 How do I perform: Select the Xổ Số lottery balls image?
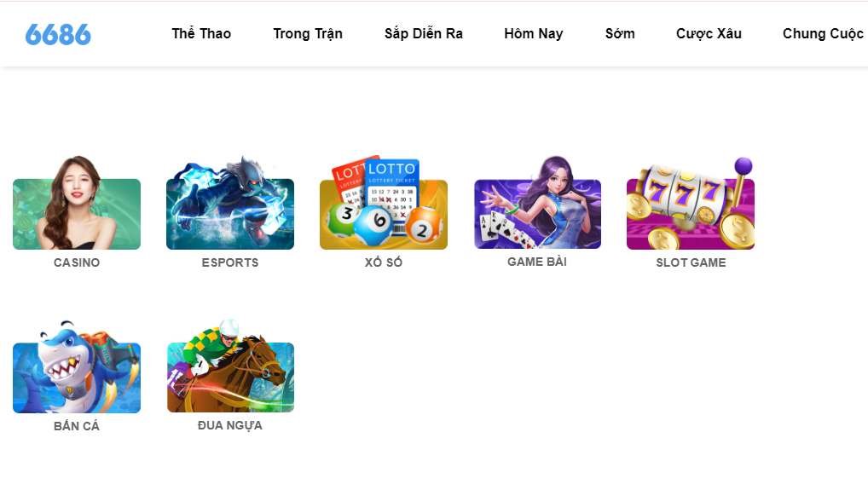click(384, 203)
